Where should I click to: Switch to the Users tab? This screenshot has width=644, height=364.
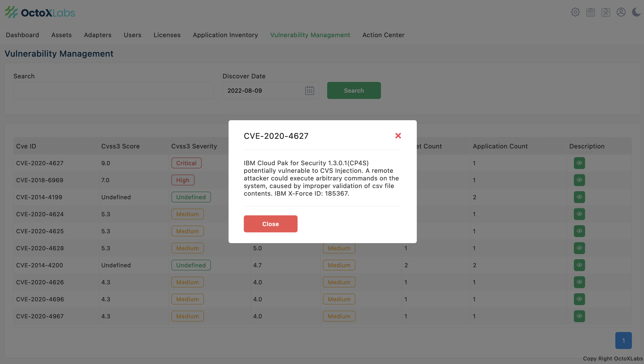[132, 35]
